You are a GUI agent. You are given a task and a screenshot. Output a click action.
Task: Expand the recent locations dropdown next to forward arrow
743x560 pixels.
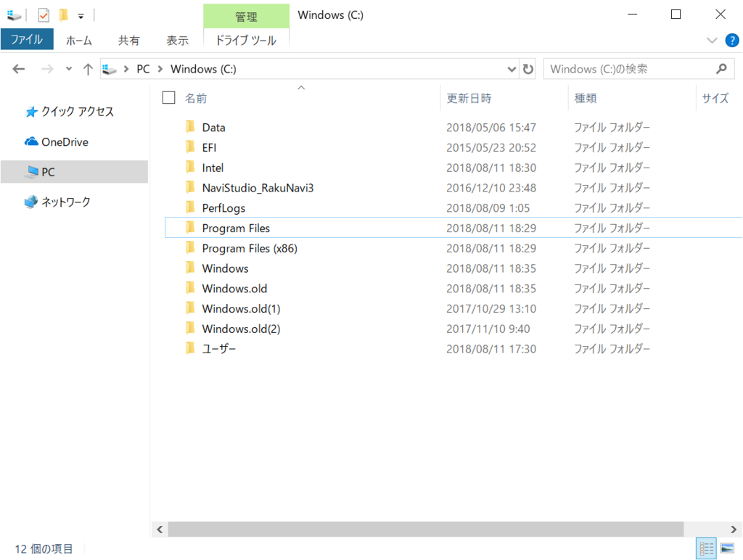69,68
